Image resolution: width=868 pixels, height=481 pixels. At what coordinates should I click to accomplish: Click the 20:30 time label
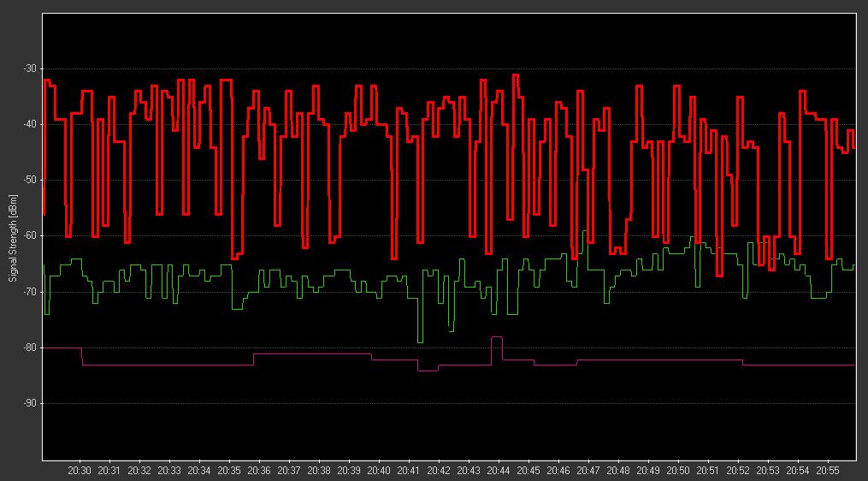80,471
